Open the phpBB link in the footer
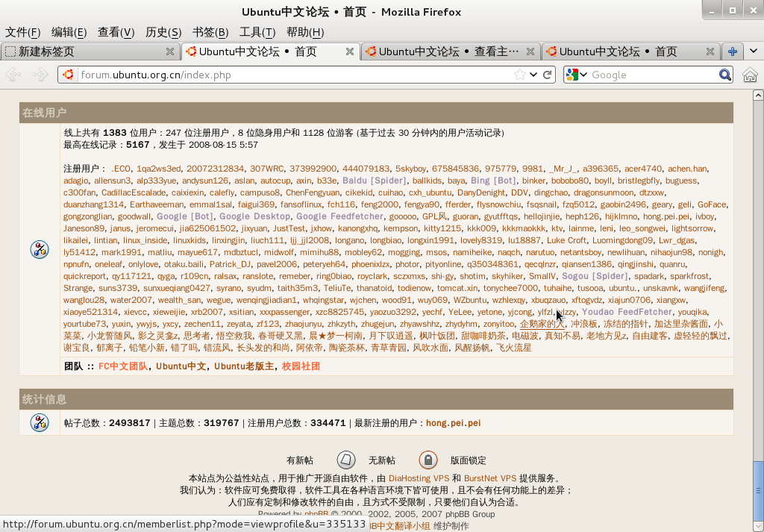 (316, 514)
